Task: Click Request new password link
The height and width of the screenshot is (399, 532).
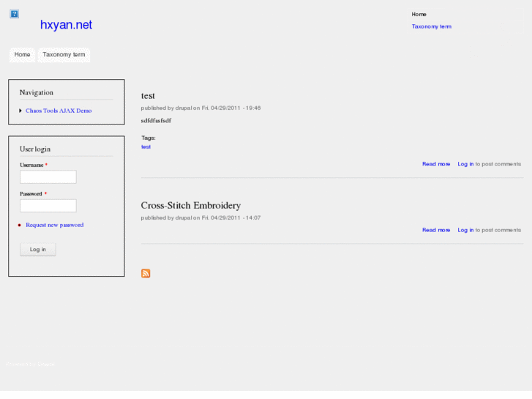Action: (x=55, y=225)
